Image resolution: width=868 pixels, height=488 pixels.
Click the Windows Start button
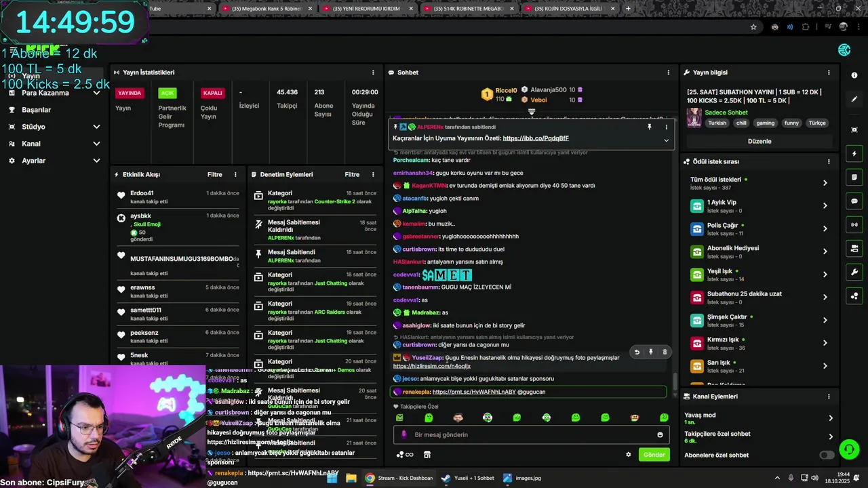click(332, 478)
